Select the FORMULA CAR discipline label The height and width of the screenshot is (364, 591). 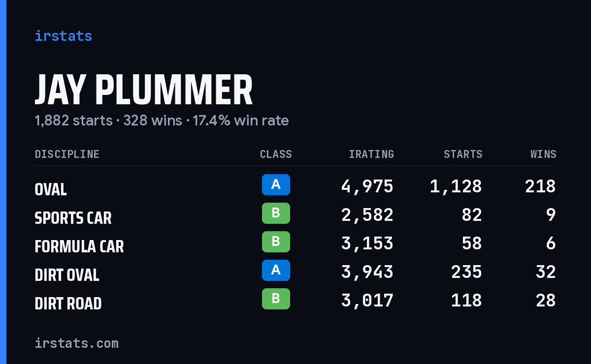pyautogui.click(x=79, y=246)
